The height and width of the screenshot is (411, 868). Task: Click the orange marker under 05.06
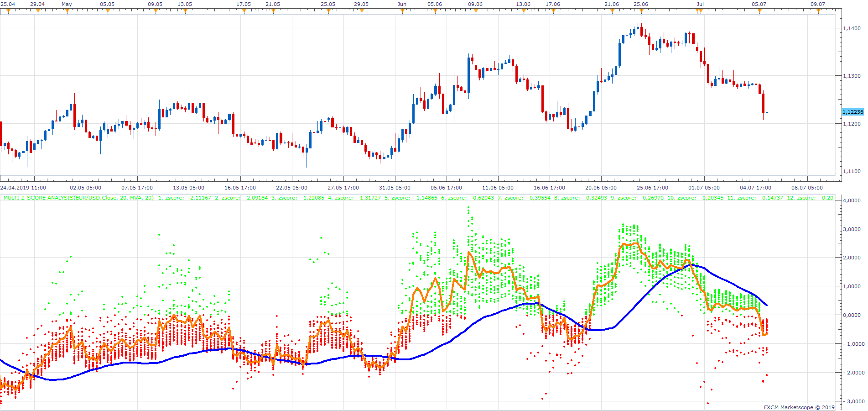tap(435, 11)
